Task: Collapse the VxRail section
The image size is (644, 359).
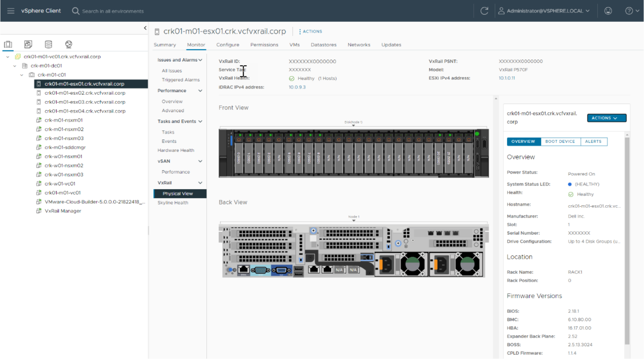Action: click(200, 183)
